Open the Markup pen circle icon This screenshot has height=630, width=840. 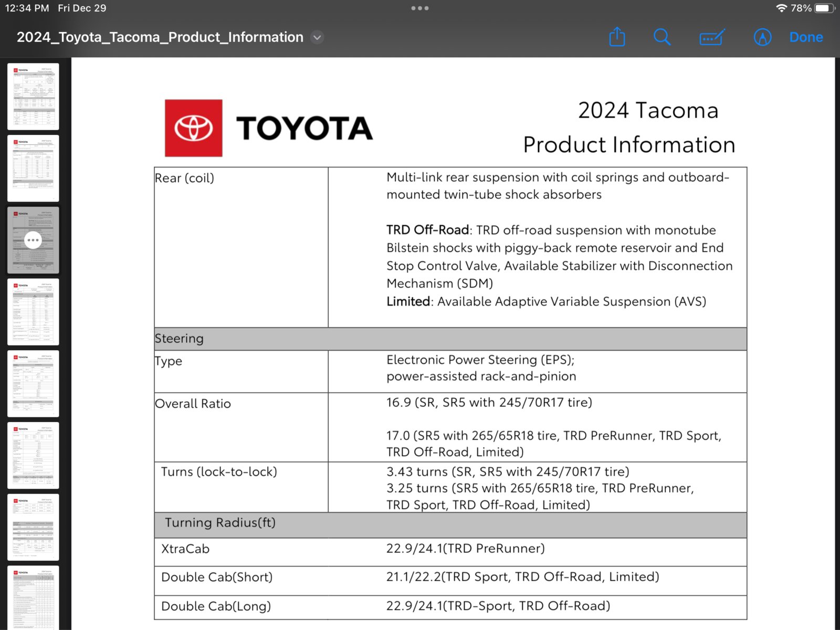[x=762, y=37]
